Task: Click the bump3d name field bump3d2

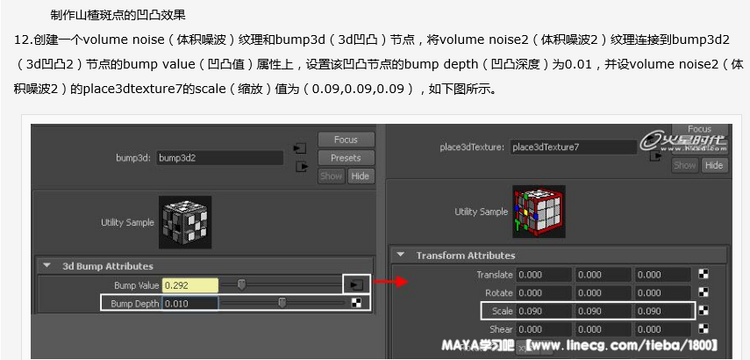Action: pos(220,158)
